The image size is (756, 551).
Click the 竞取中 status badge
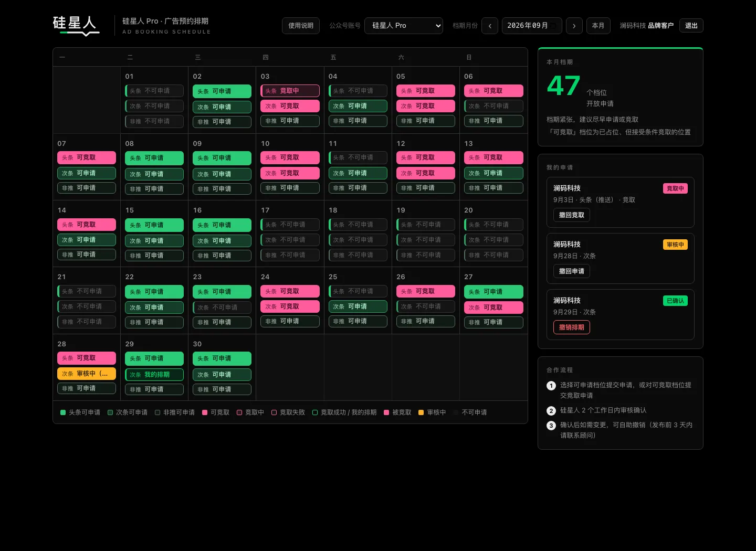tap(675, 188)
